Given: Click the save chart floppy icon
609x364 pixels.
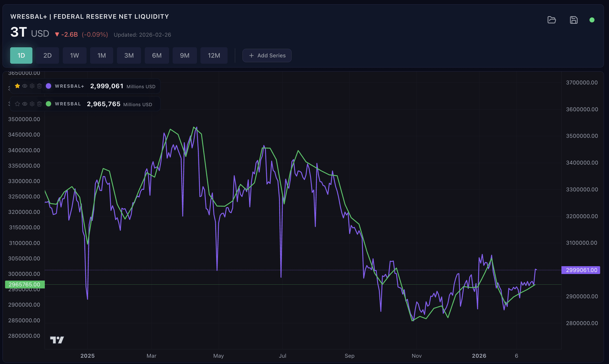Looking at the screenshot, I should tap(574, 20).
